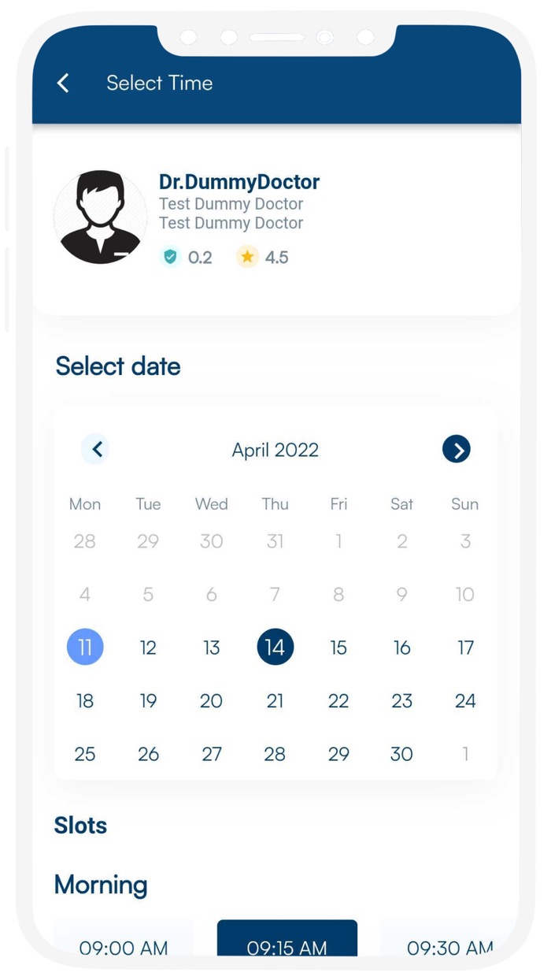Click the Morning section label
The width and height of the screenshot is (551, 980).
pyautogui.click(x=101, y=885)
